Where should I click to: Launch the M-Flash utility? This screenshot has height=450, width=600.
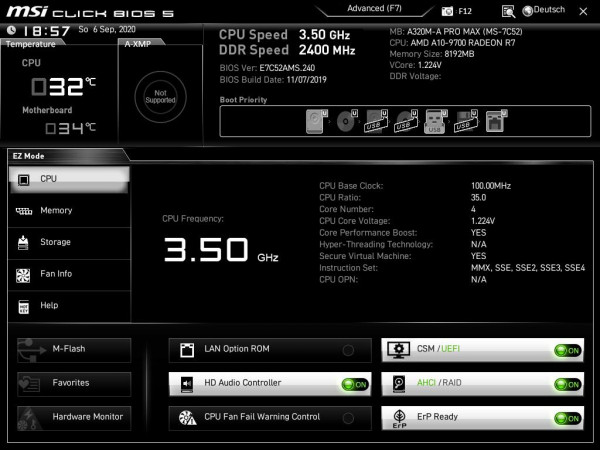pyautogui.click(x=74, y=350)
